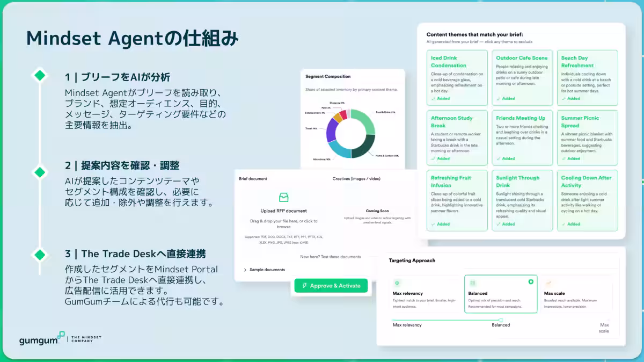Click the first green diamond step marker

click(40, 76)
